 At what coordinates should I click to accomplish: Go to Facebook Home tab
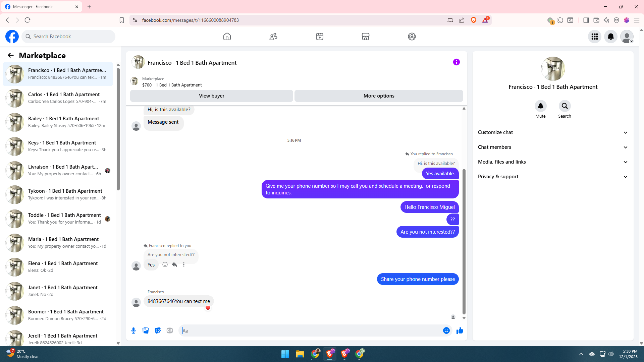pos(227,37)
